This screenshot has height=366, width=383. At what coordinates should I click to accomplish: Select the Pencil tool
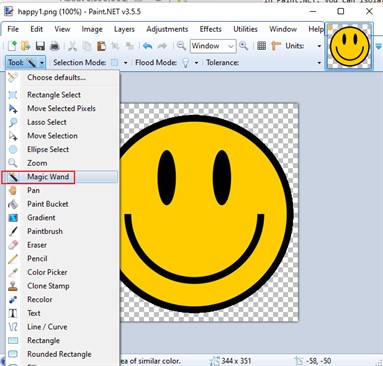(x=62, y=259)
